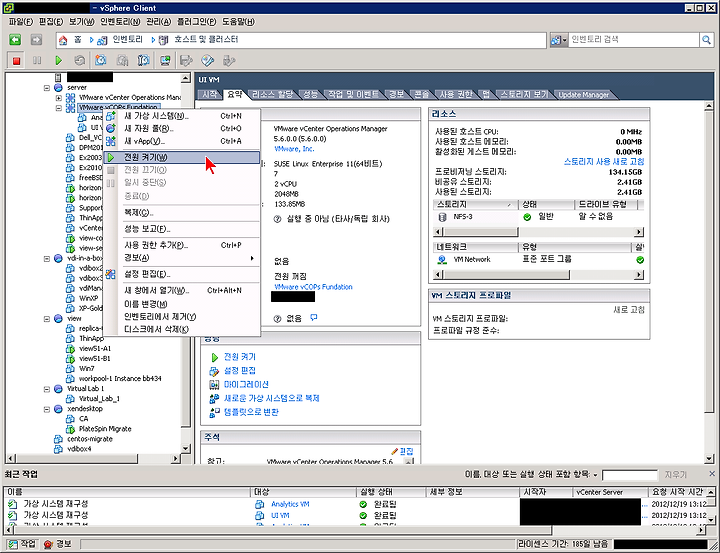The width and height of the screenshot is (720, 553).
Task: Switch to the 시작 tab
Action: point(209,95)
